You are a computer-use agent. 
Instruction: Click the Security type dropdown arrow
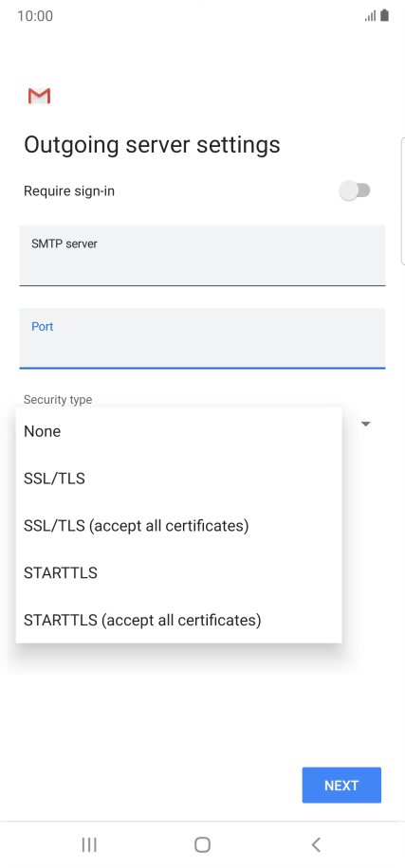coord(366,424)
